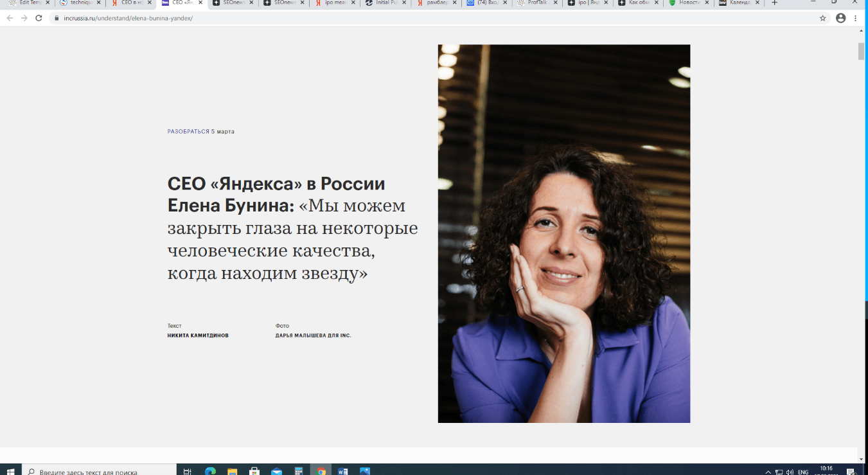
Task: Switch to the technique tab
Action: (79, 3)
